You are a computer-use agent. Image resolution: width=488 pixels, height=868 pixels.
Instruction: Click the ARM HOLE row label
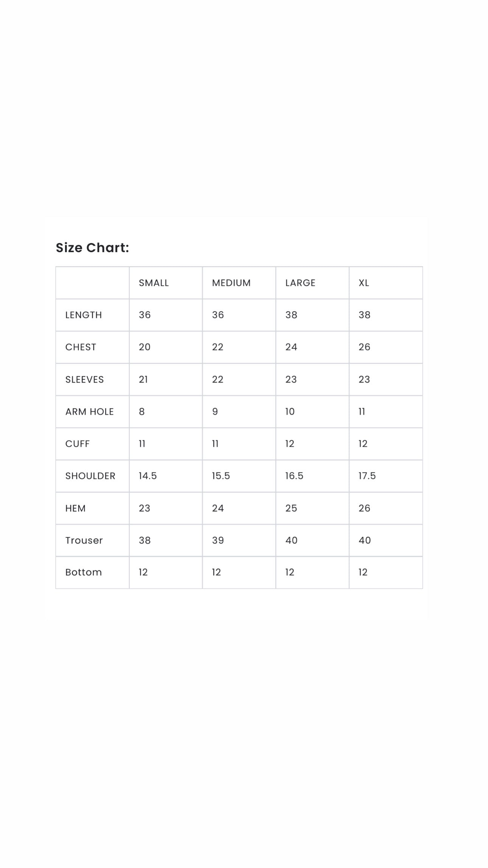(x=89, y=411)
